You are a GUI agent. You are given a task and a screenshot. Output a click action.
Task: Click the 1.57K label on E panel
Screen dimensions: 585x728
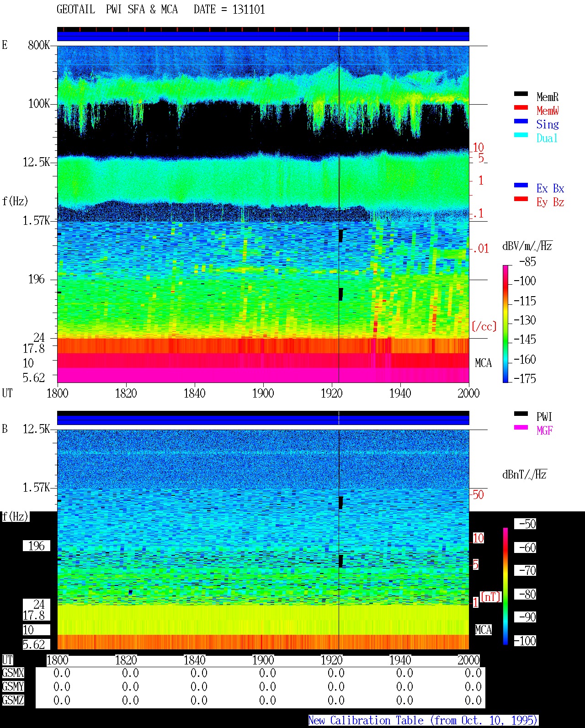coord(37,221)
